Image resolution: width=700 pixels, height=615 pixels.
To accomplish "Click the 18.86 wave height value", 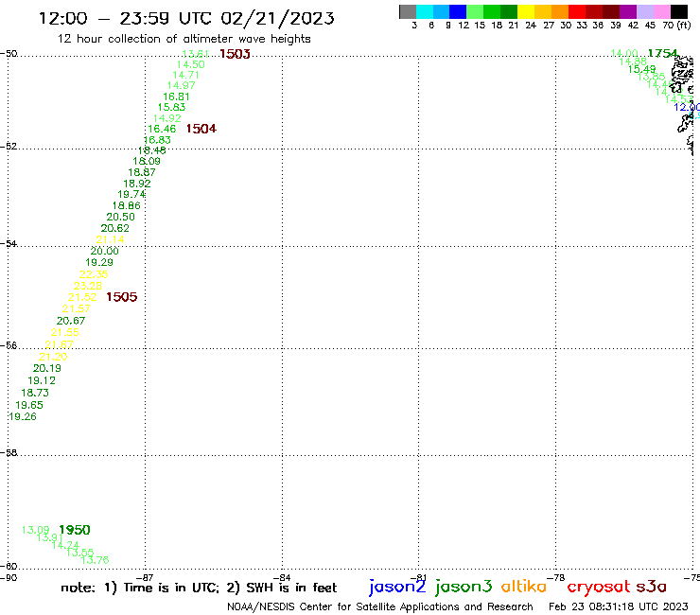I will pos(127,206).
